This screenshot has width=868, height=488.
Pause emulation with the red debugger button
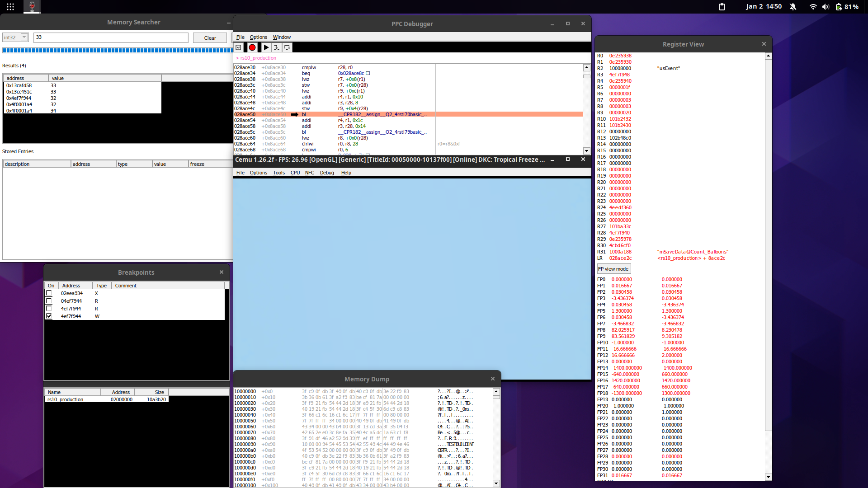(x=252, y=47)
